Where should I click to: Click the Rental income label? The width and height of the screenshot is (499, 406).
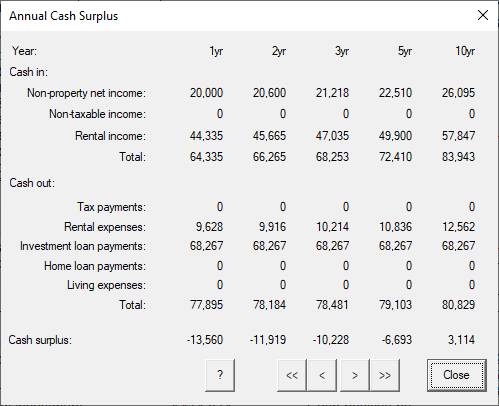click(x=110, y=136)
